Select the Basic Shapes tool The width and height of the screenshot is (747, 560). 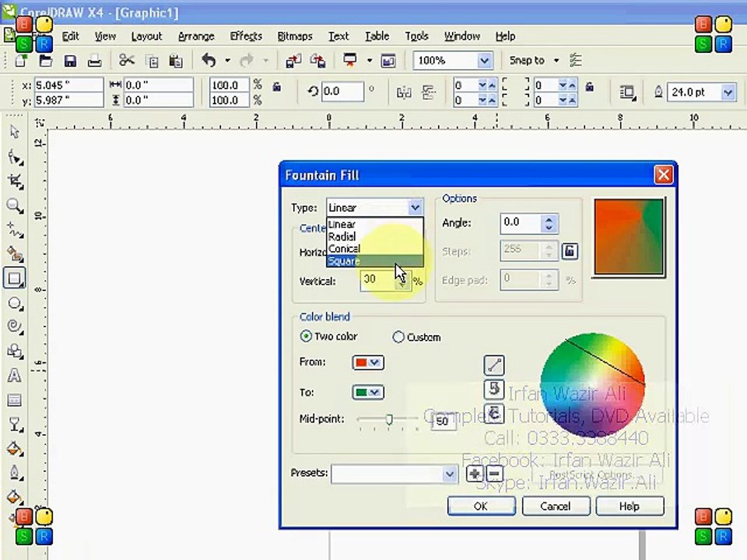pos(15,352)
